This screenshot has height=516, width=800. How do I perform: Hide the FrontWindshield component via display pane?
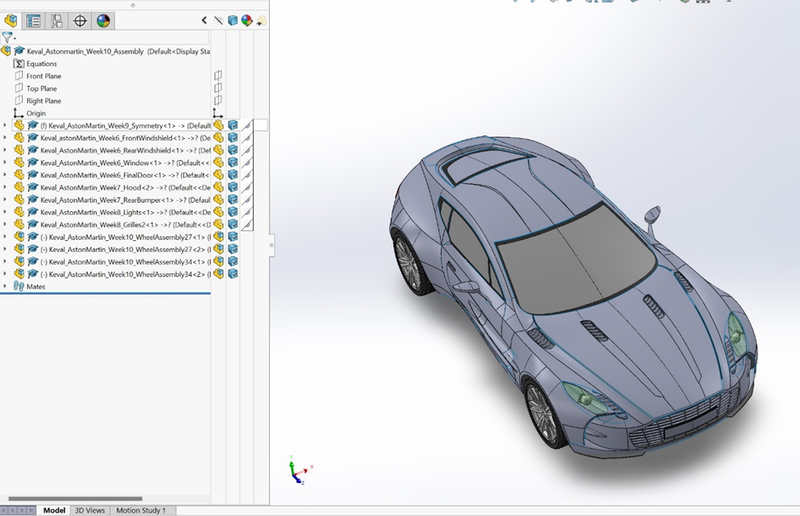218,137
